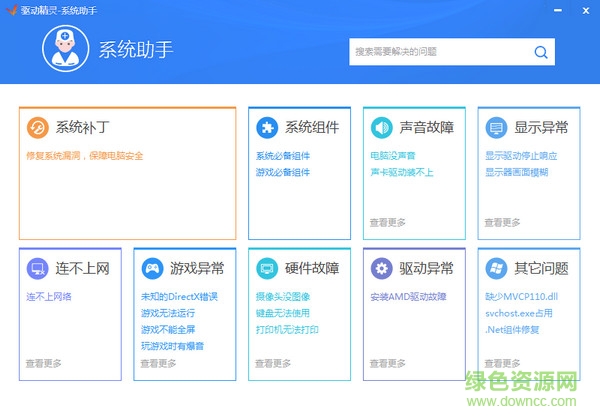Viewport: 600px width, 420px height.
Task: Click the 游戏异常 card title
Action: (197, 268)
